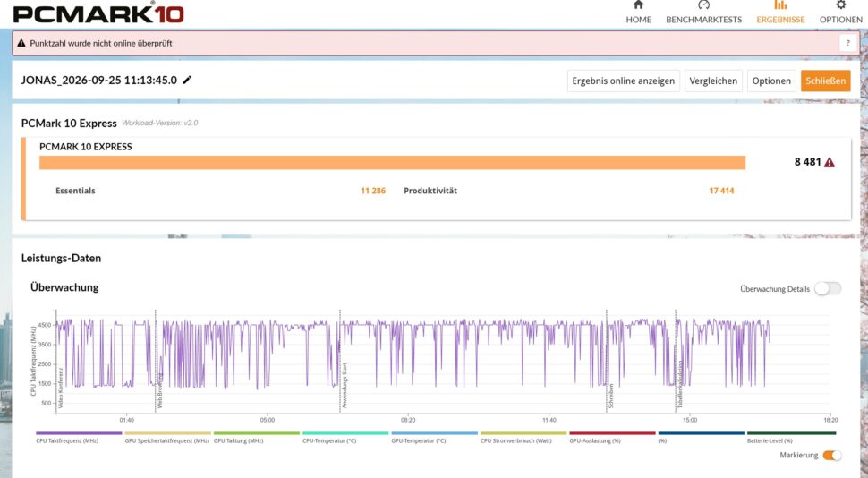This screenshot has height=478, width=868.
Task: Open the Optionen gear icon
Action: tap(840, 5)
